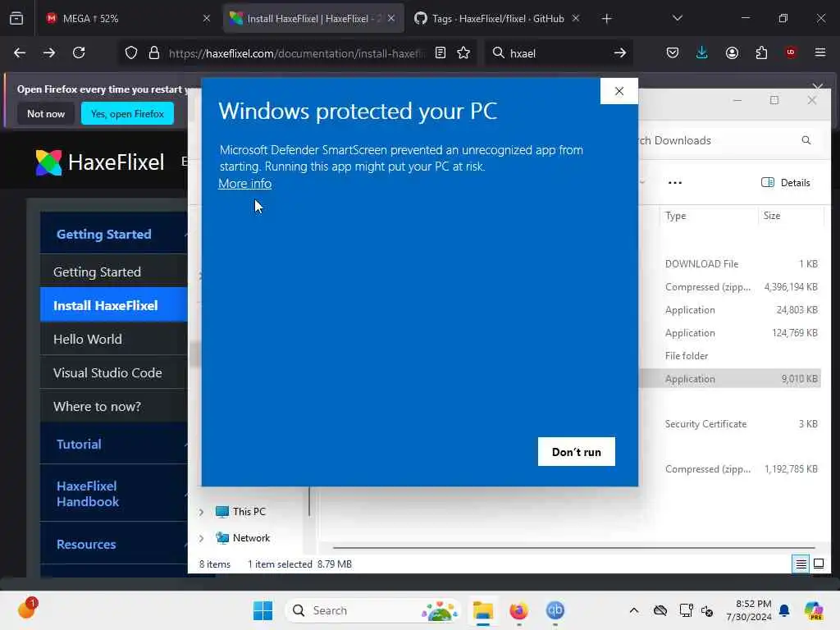Screen dimensions: 840x630
Task: Open the extensions puzzle icon
Action: [x=761, y=52]
